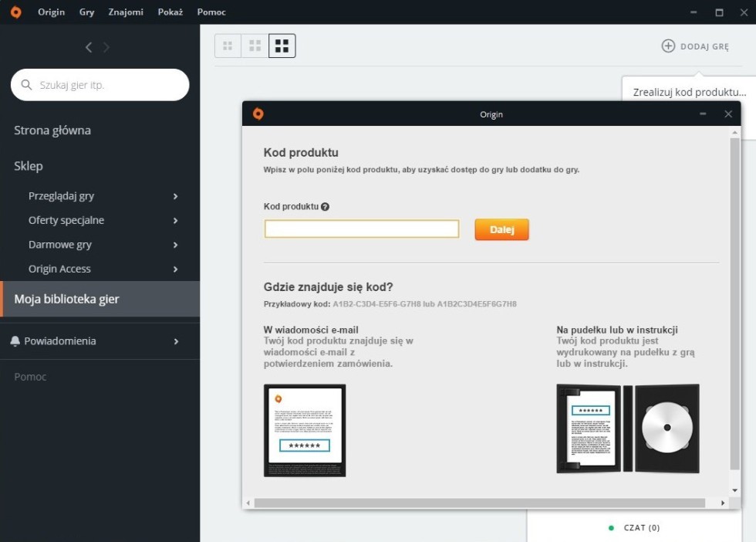Click the Przeglądaj gry label

61,196
